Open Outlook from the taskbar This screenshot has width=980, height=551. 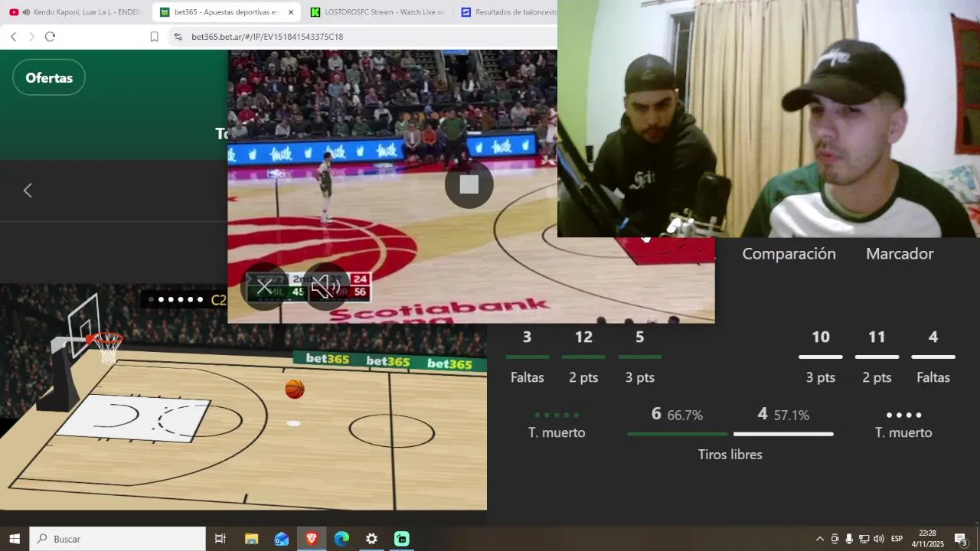pos(282,539)
